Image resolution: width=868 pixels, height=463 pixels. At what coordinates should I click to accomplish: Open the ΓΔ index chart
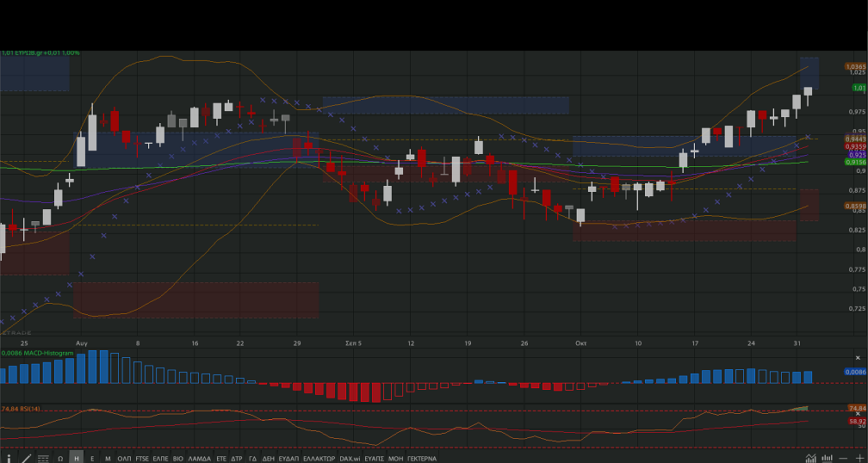tap(252, 459)
